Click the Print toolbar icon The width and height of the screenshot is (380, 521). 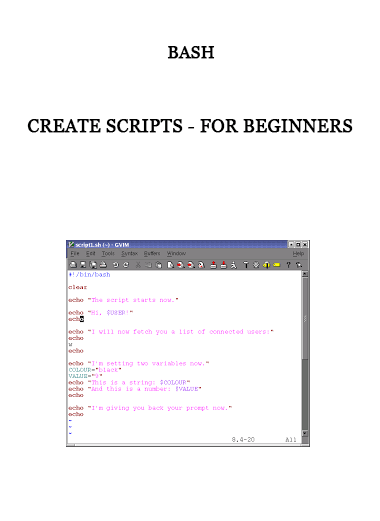(x=103, y=265)
